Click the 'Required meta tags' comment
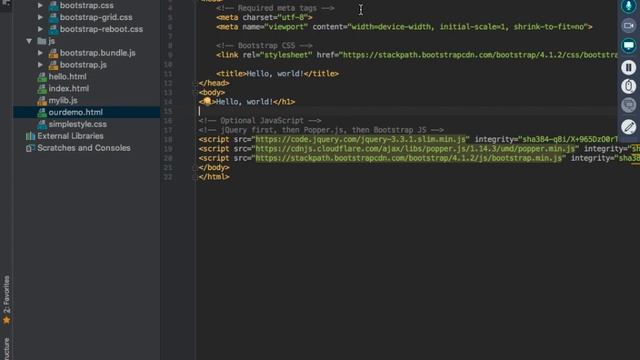 [276, 8]
